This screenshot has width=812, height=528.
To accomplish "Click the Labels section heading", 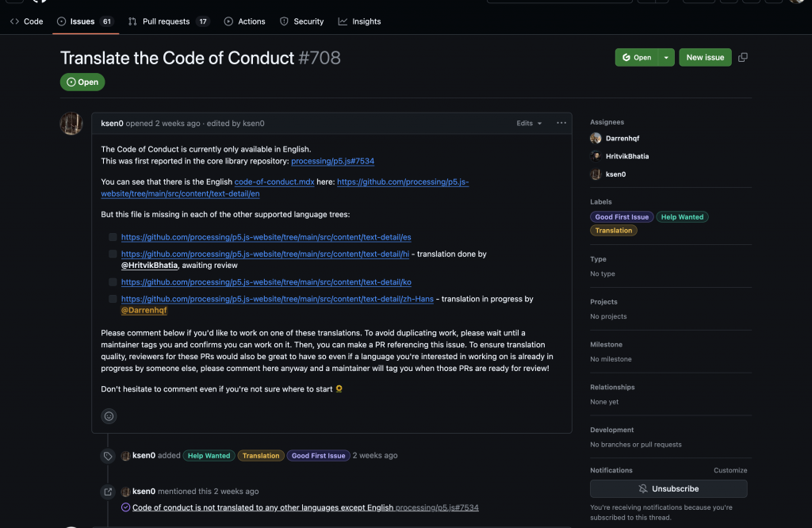I will (x=601, y=202).
